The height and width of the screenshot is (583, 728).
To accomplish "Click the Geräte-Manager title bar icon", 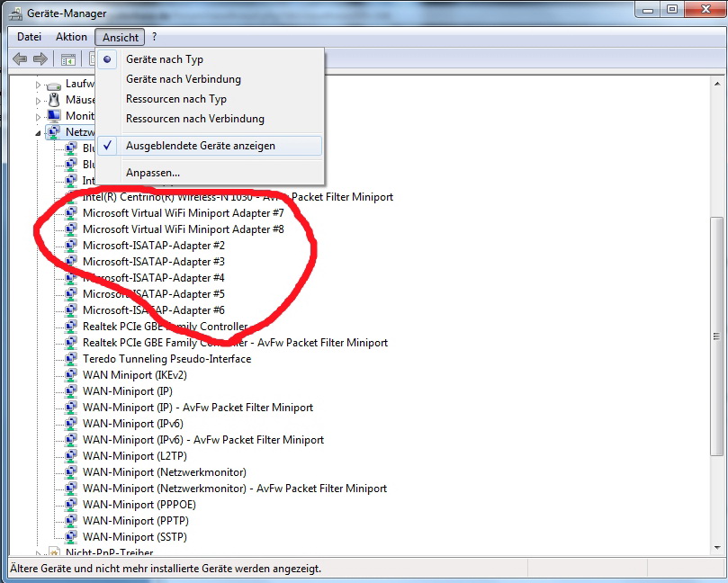I will click(16, 13).
